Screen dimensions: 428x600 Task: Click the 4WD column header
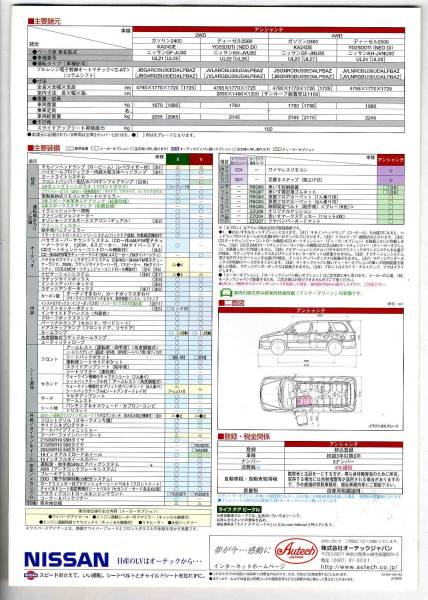[x=337, y=35]
